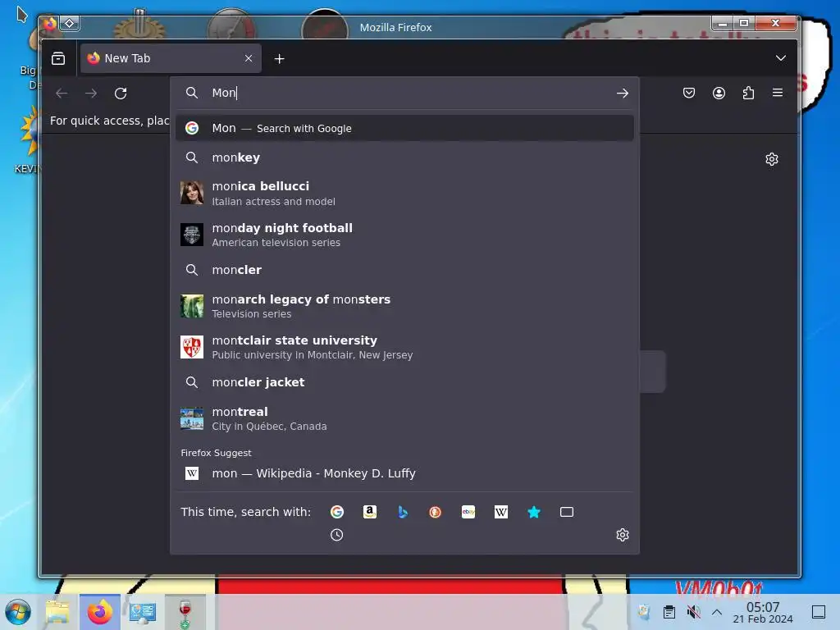Choose monday night football suggestion
The image size is (840, 630).
pyautogui.click(x=404, y=235)
